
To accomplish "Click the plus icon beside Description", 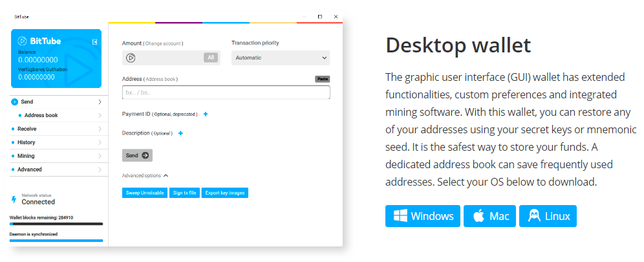I will (180, 133).
